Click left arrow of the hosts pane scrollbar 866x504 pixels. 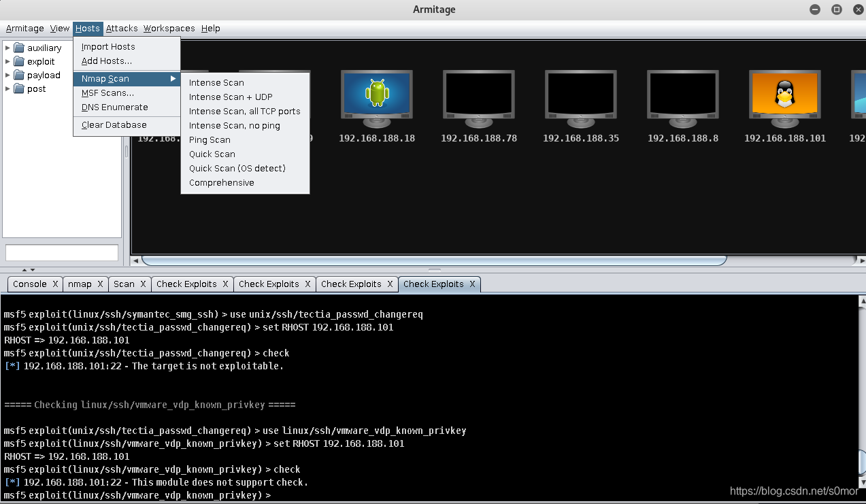136,261
